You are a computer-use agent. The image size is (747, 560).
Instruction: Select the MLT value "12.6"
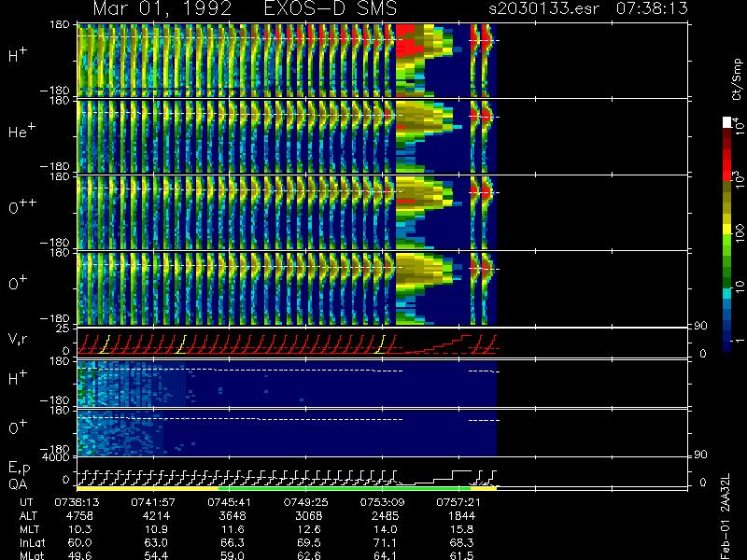(309, 529)
